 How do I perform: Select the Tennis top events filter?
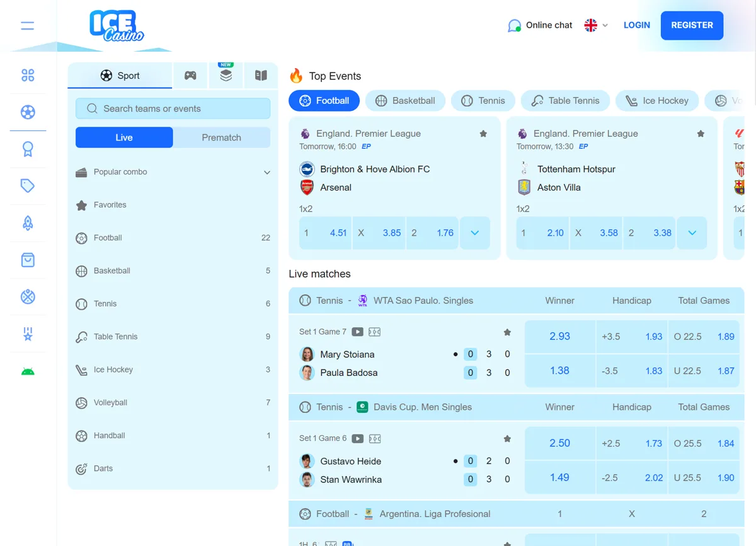point(483,100)
